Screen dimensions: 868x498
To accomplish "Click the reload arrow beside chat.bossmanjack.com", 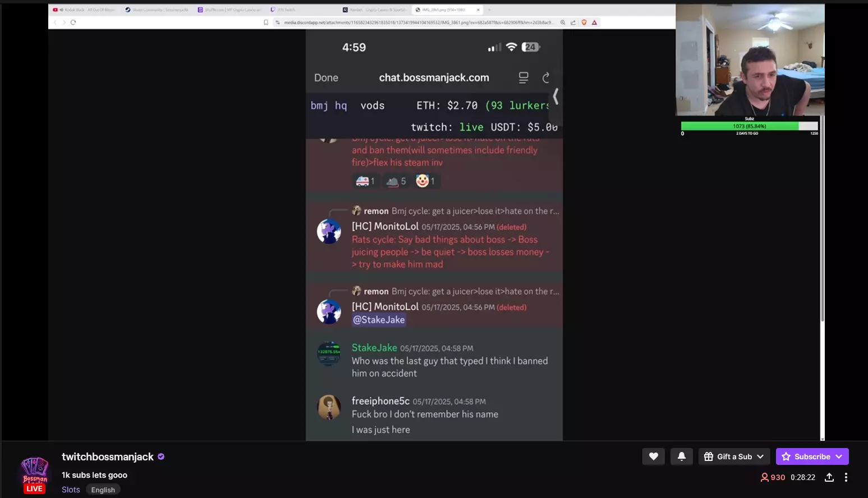I will tap(546, 78).
